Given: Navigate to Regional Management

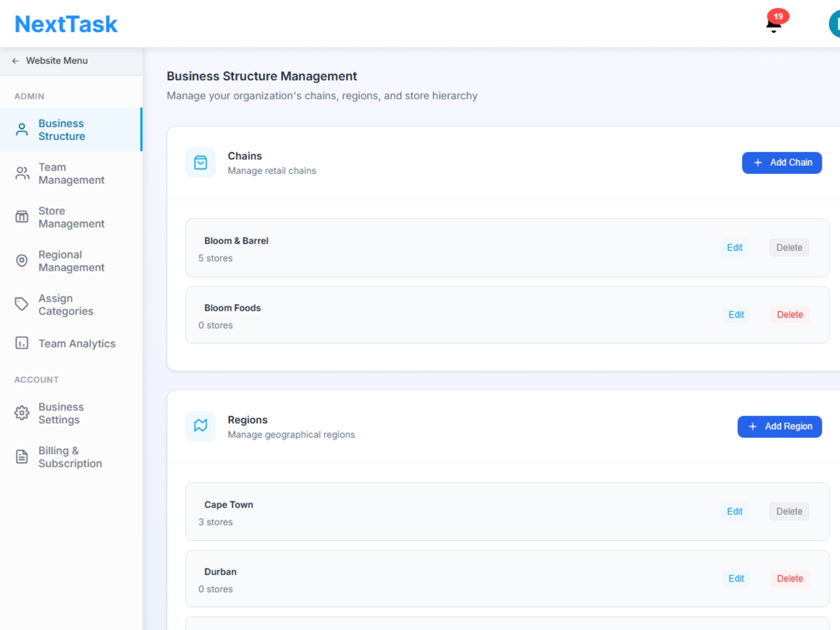Looking at the screenshot, I should (x=71, y=261).
